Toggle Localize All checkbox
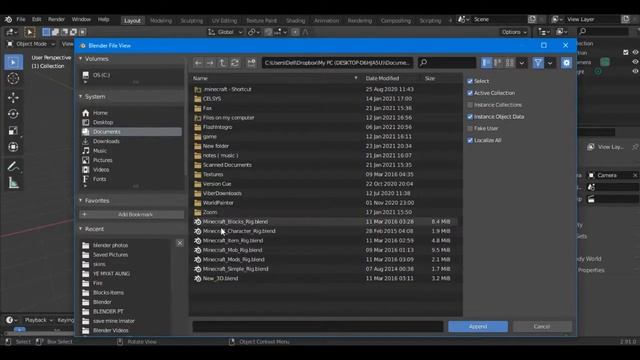This screenshot has width=640, height=360. click(x=470, y=140)
